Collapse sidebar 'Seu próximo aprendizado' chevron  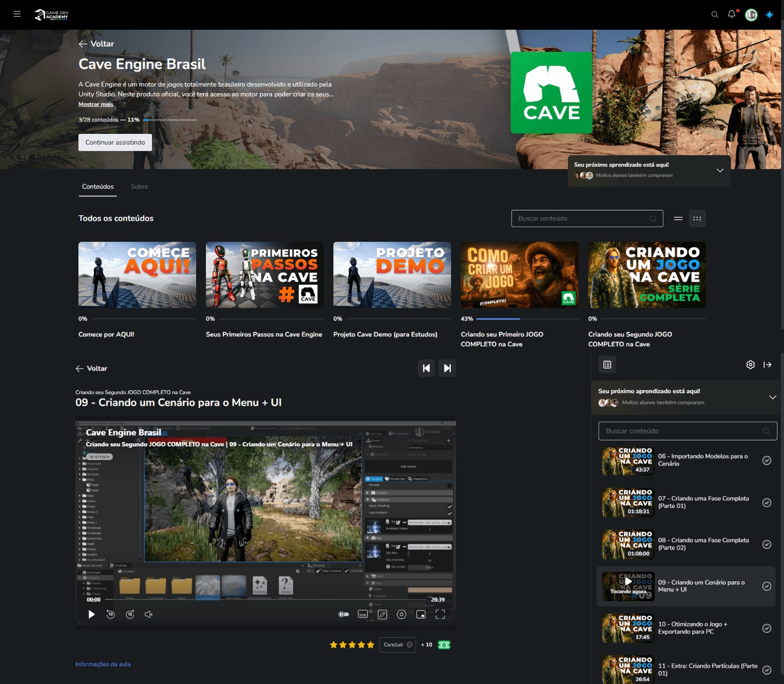(772, 397)
